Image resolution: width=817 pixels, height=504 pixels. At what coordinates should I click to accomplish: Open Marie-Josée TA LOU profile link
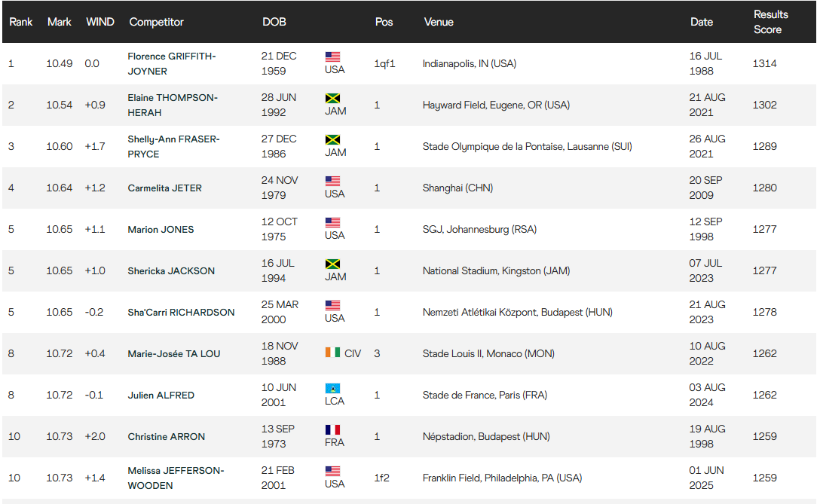point(174,354)
